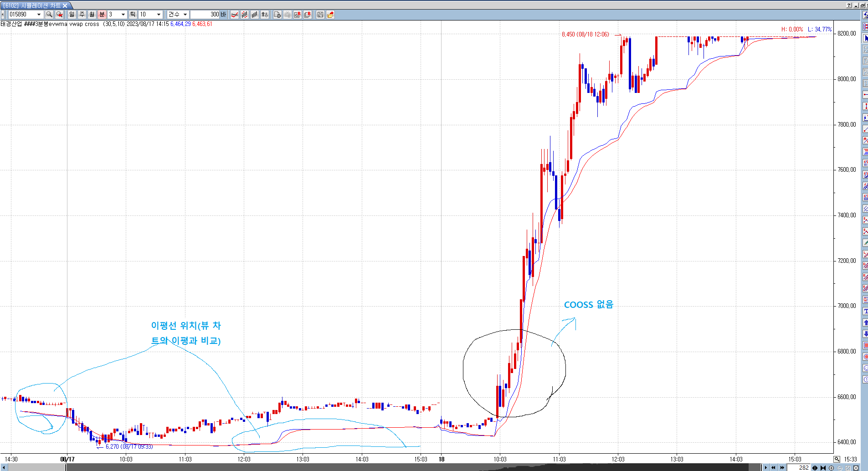
Task: Select the 주 (weekly) period toggle
Action: tap(82, 15)
